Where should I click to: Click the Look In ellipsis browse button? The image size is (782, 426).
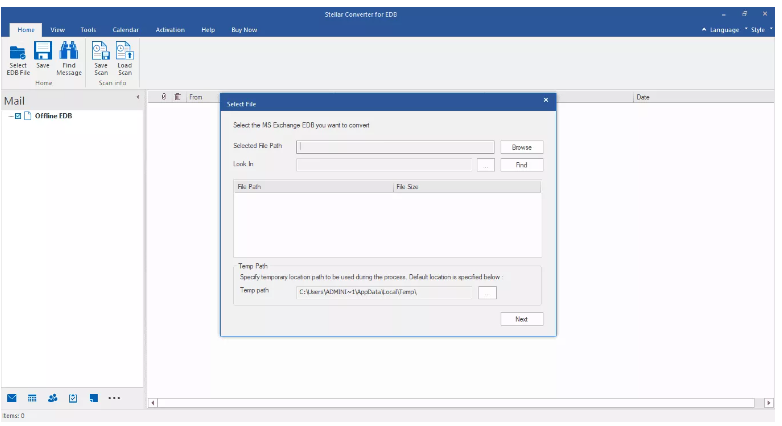coord(486,165)
